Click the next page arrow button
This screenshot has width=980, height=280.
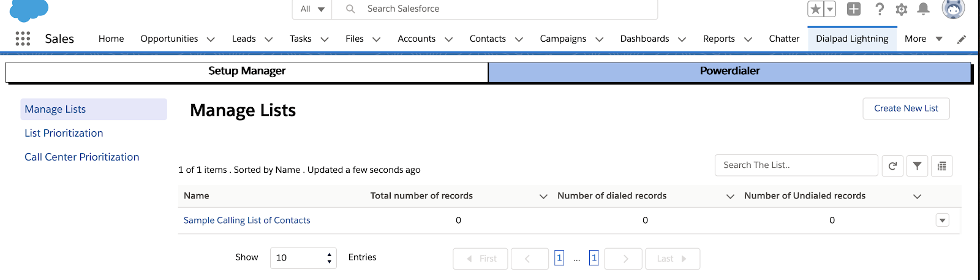point(623,259)
